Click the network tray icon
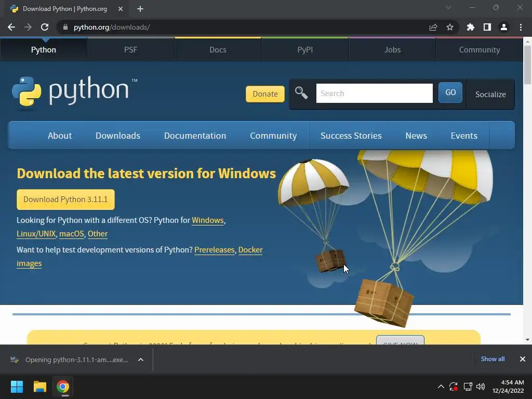The width and height of the screenshot is (532, 399). click(468, 387)
